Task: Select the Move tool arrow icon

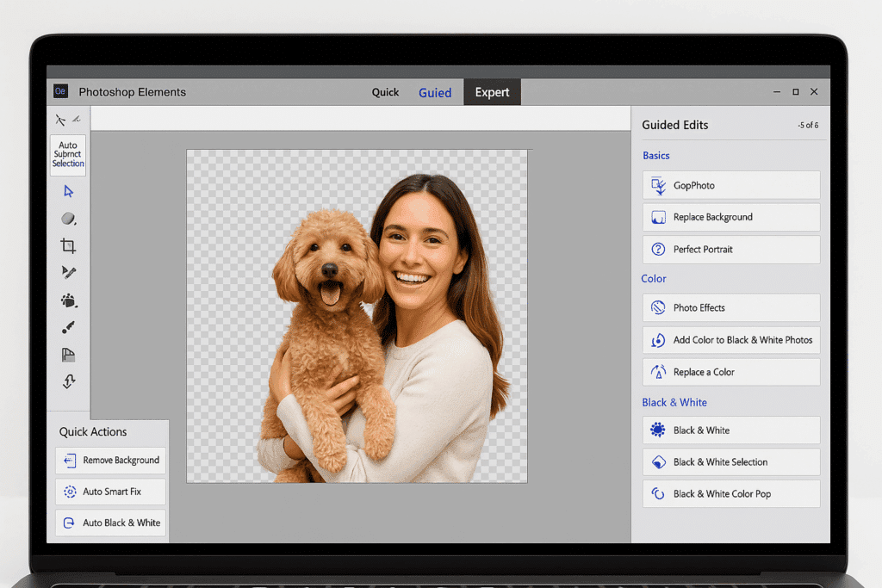Action: 68,191
